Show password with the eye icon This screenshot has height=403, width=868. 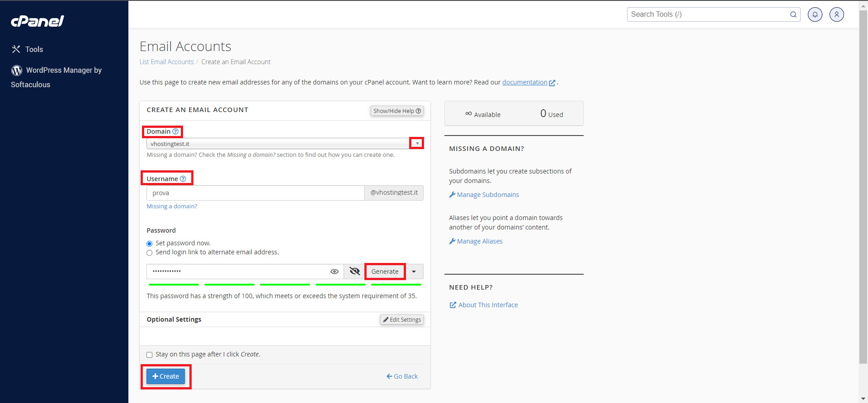(x=335, y=272)
